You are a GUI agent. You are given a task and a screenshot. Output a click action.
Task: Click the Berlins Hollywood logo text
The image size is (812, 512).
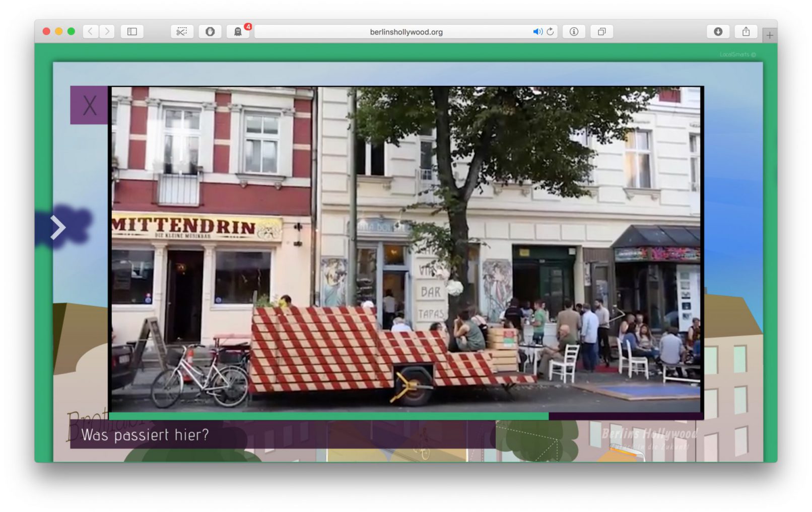pyautogui.click(x=649, y=434)
